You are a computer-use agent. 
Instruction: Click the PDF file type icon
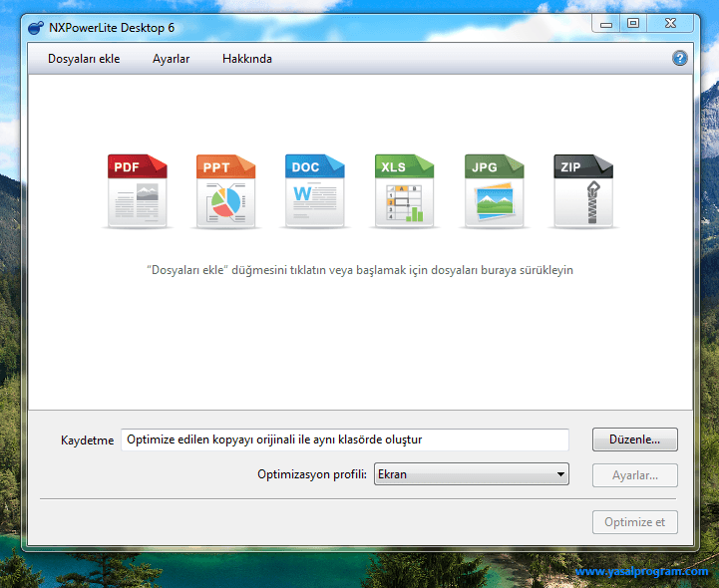138,191
